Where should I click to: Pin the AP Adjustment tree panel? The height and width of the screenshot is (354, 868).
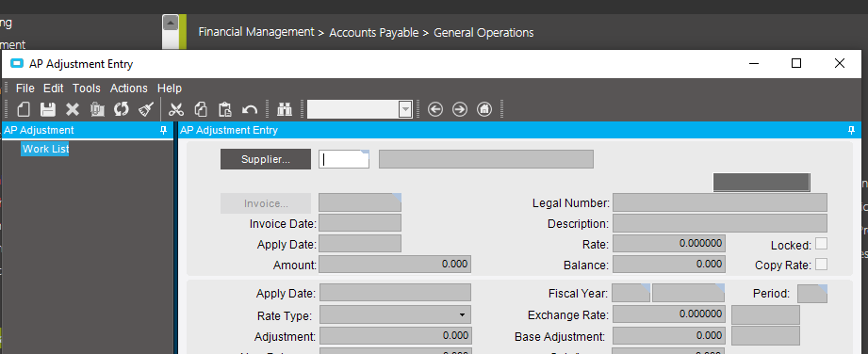tap(163, 130)
